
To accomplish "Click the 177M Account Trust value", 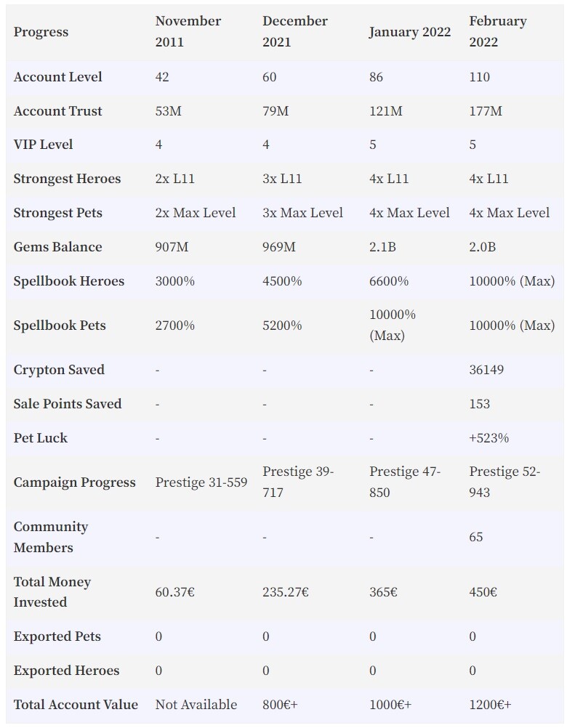I will (486, 111).
